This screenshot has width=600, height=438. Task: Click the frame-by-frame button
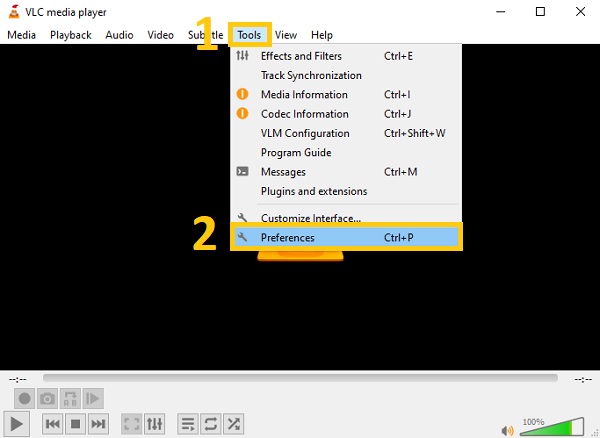pos(93,399)
